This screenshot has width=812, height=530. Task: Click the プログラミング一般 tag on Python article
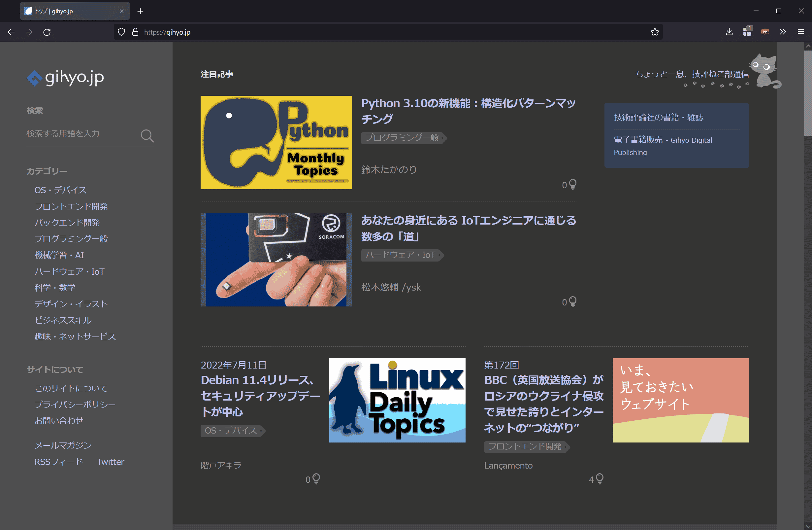coord(404,138)
